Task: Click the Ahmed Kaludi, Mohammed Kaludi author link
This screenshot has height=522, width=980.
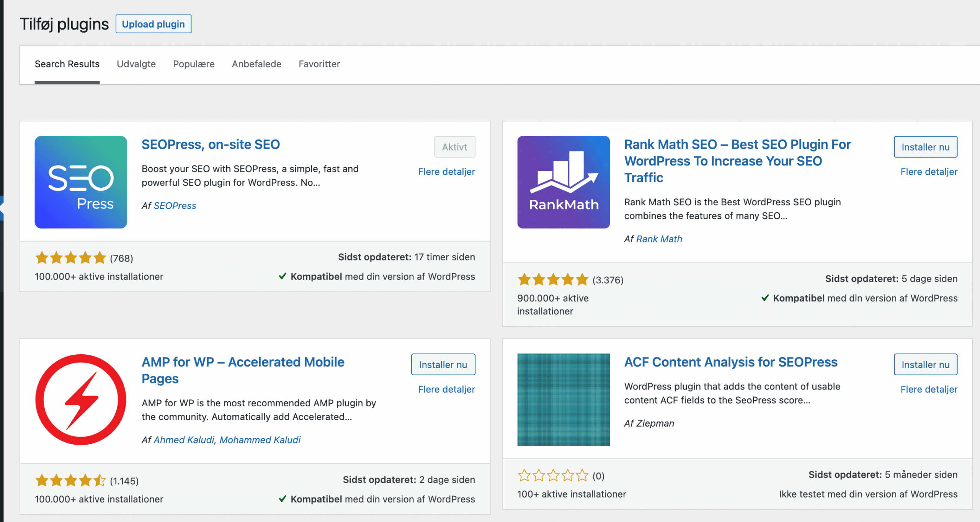Action: coord(227,440)
